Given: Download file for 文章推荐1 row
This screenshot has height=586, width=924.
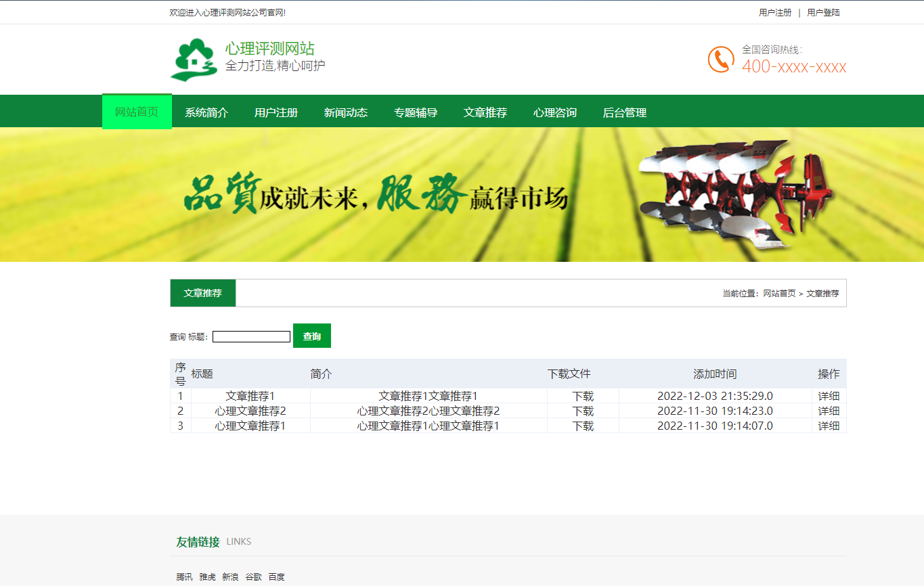Looking at the screenshot, I should point(583,396).
